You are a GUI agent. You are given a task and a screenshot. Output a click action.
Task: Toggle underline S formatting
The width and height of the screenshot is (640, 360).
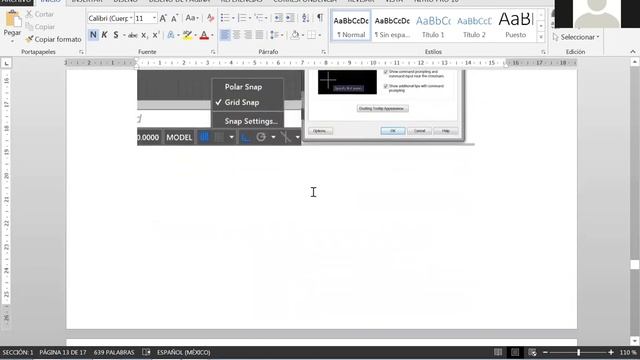[x=116, y=35]
